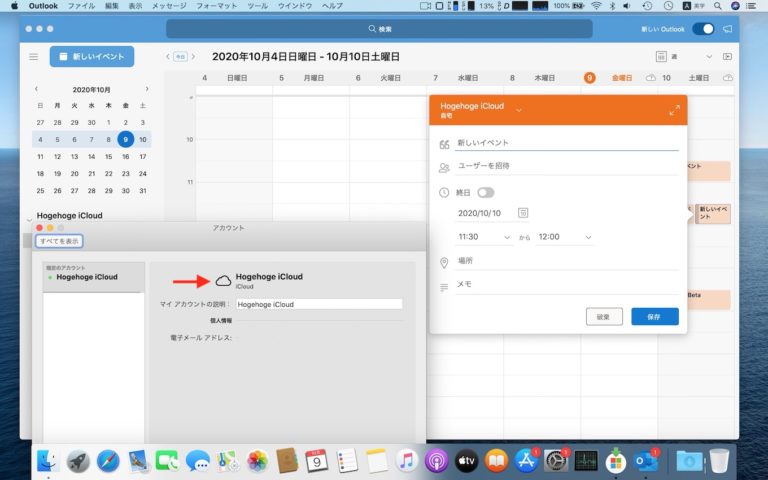Open the App Store from the Dock
Image resolution: width=768 pixels, height=480 pixels.
click(526, 461)
